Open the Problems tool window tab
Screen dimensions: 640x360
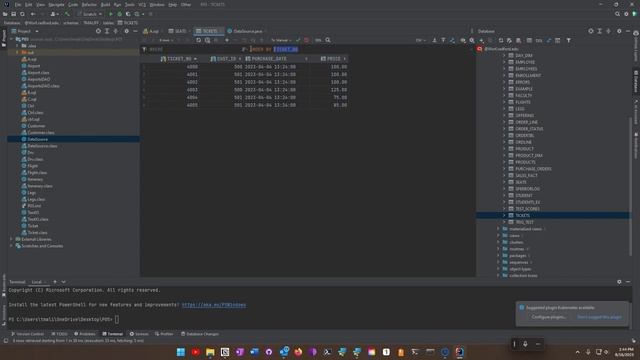coord(85,334)
